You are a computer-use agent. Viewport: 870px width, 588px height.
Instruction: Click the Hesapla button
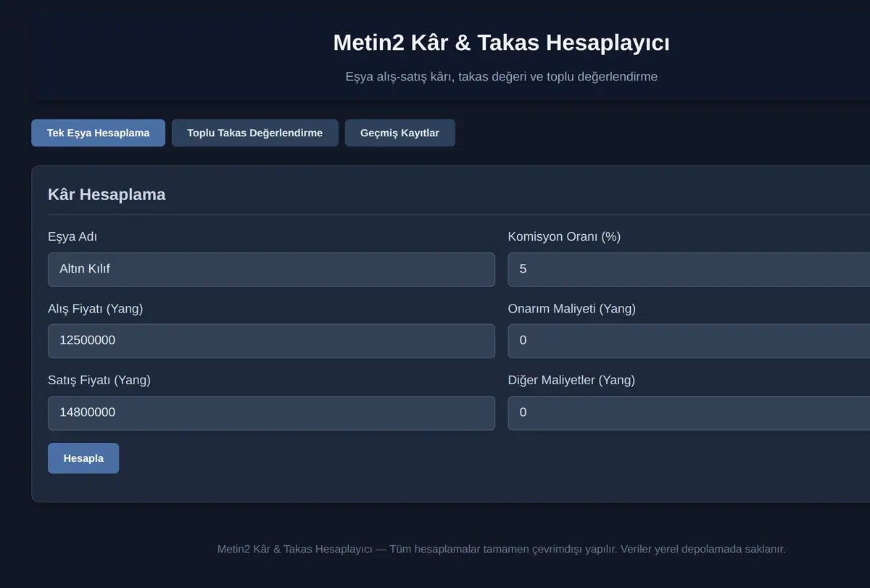pos(83,458)
